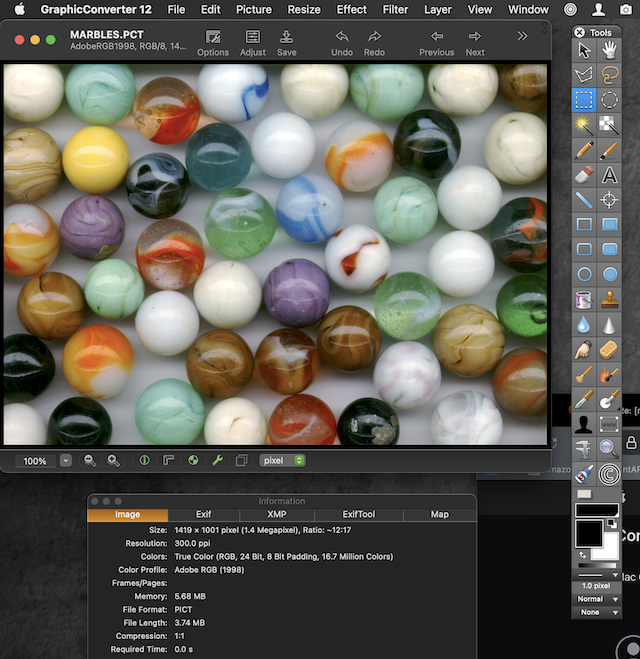The height and width of the screenshot is (659, 640).
Task: Open the Filter menu
Action: [395, 9]
